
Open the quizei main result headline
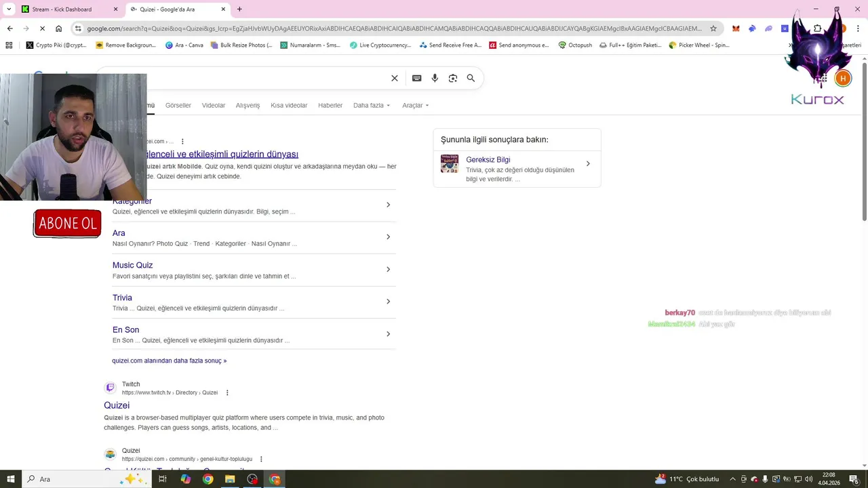(x=222, y=154)
